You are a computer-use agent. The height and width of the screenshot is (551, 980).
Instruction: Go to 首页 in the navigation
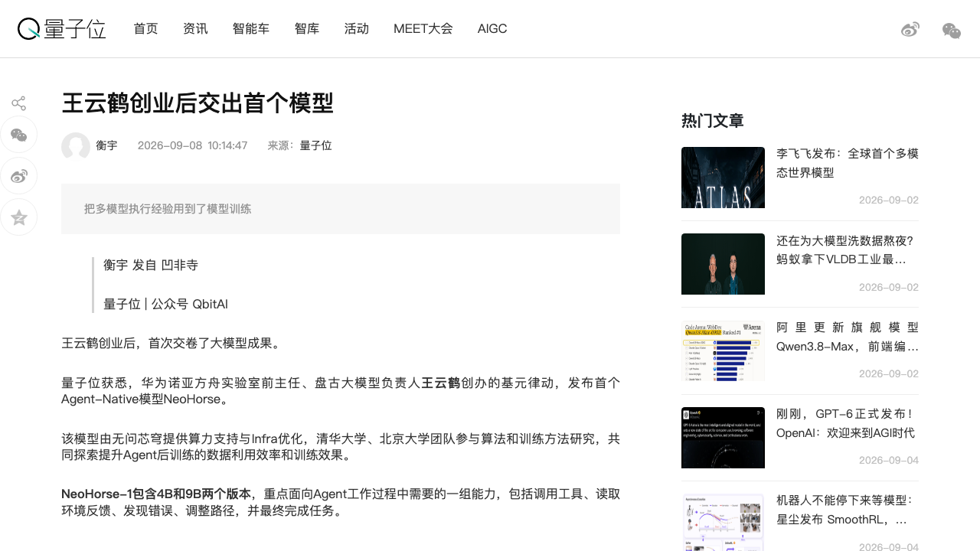pos(145,29)
